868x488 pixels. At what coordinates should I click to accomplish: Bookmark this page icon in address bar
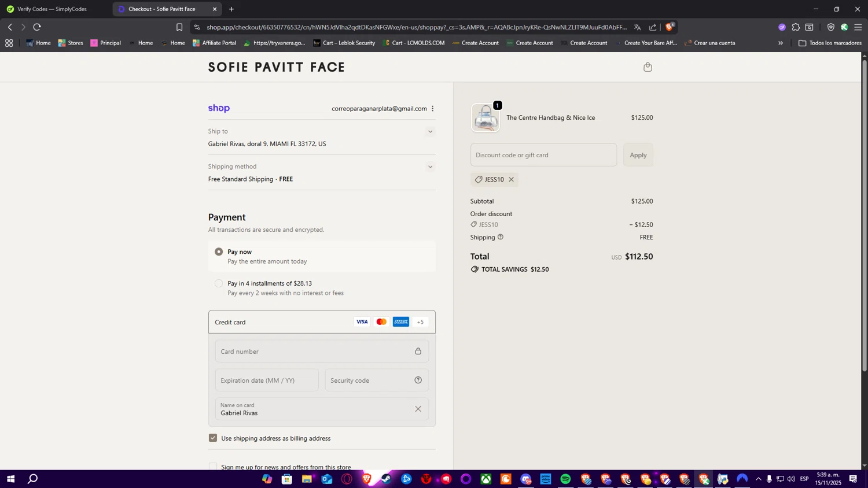179,27
